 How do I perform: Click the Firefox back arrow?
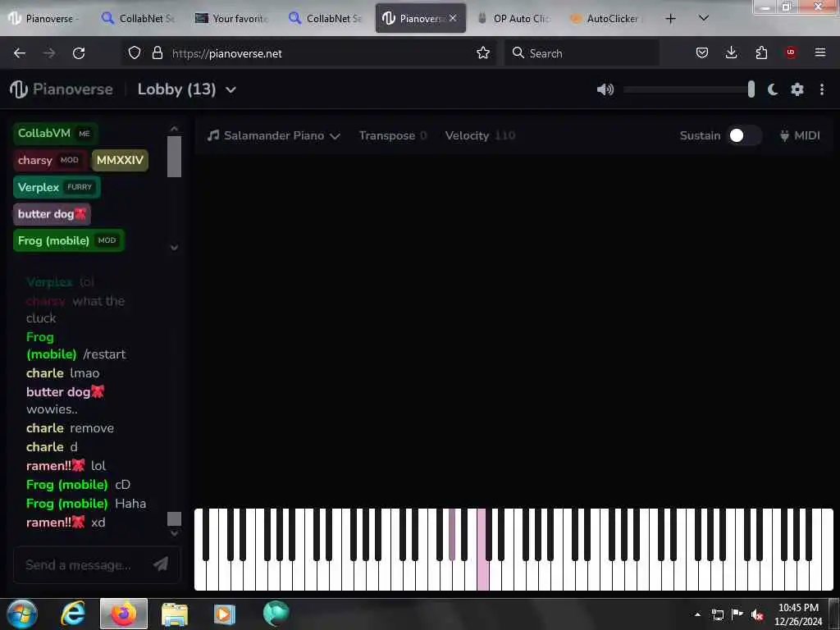[20, 52]
